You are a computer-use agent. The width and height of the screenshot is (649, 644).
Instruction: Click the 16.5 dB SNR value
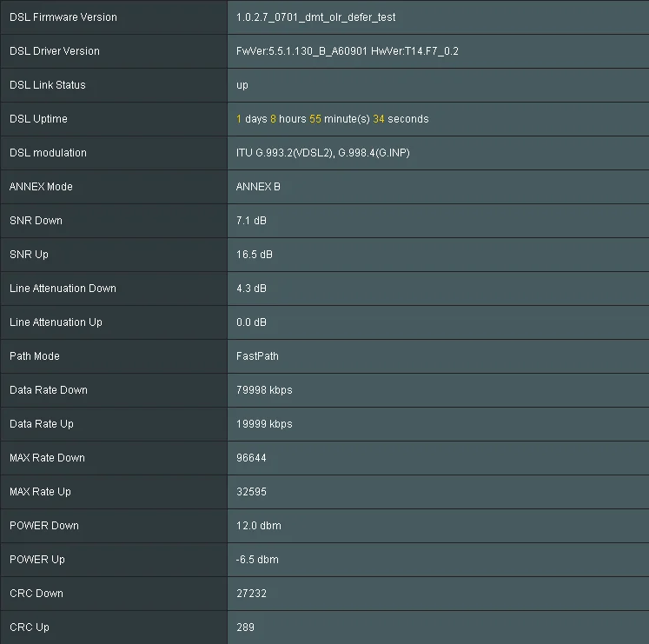point(255,255)
